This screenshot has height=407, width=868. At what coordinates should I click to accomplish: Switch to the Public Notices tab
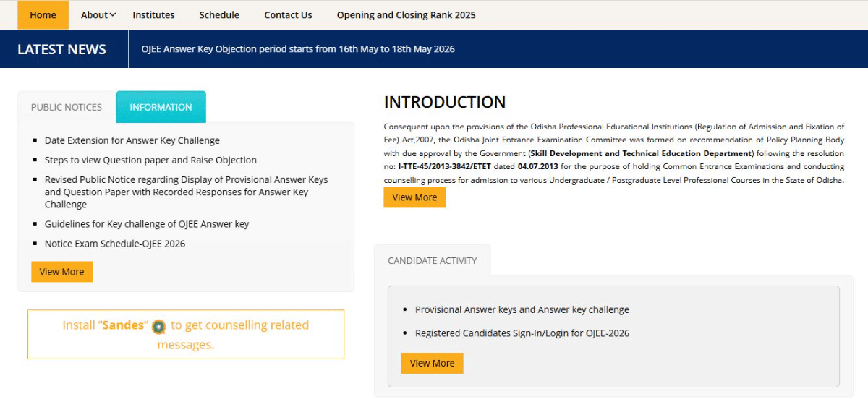67,107
